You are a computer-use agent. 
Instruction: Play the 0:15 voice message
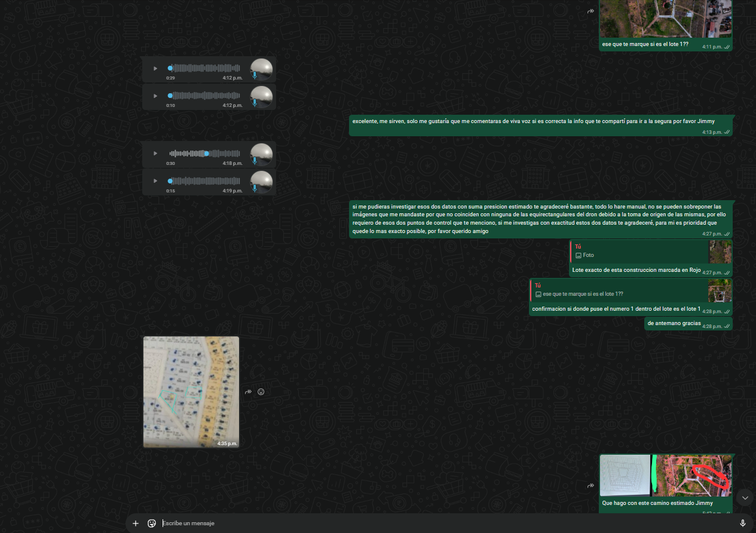155,180
